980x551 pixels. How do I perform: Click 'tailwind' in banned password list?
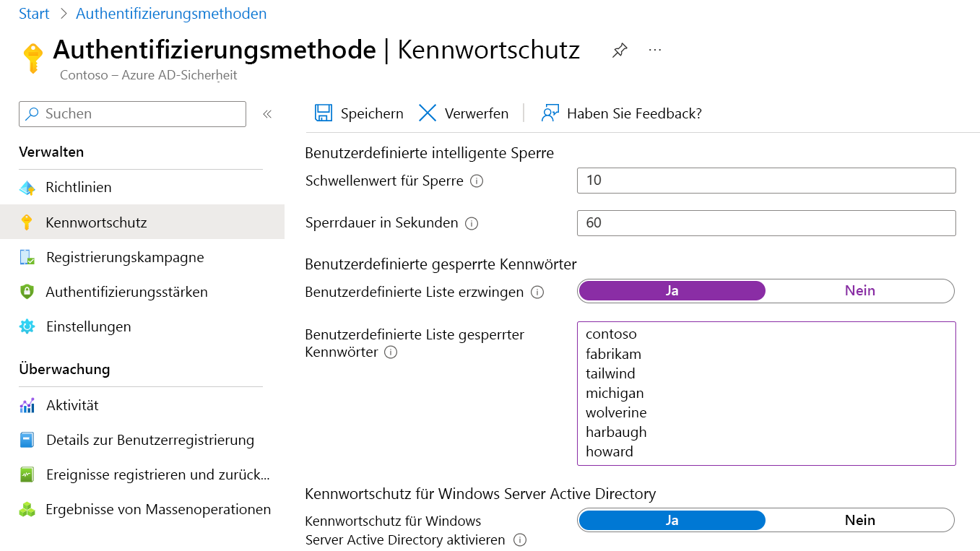pos(610,373)
